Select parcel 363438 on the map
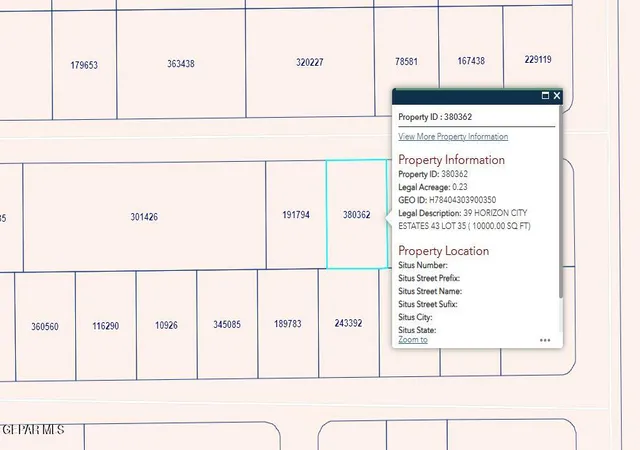 [181, 64]
